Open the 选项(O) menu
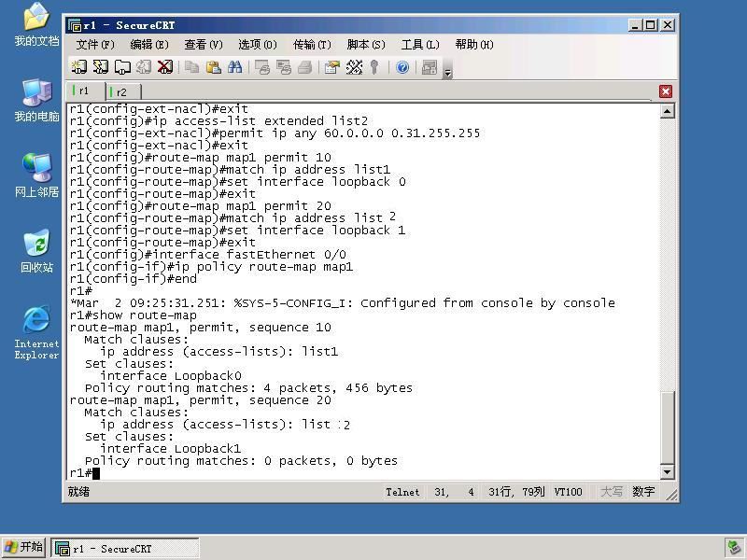This screenshot has width=747, height=560. pos(258,45)
